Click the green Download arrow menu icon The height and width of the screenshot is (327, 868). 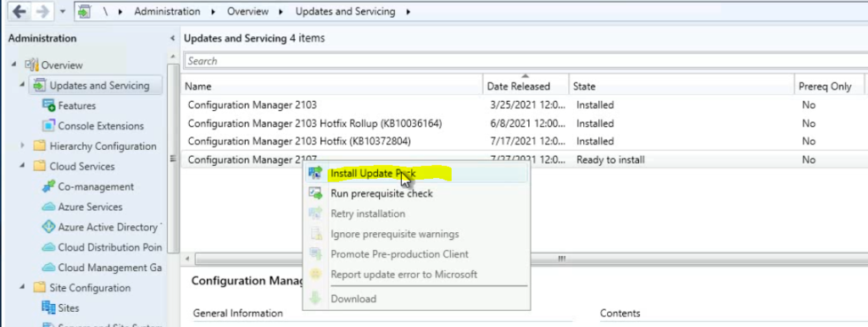click(x=315, y=298)
